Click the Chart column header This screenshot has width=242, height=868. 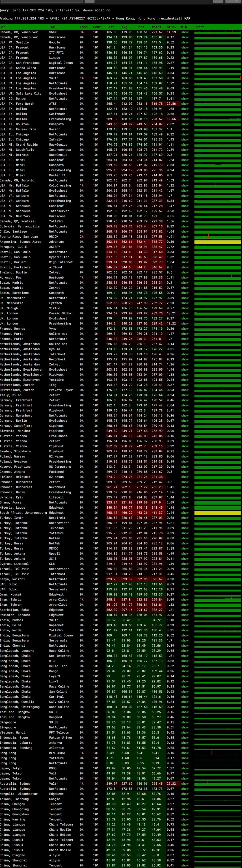199,27
